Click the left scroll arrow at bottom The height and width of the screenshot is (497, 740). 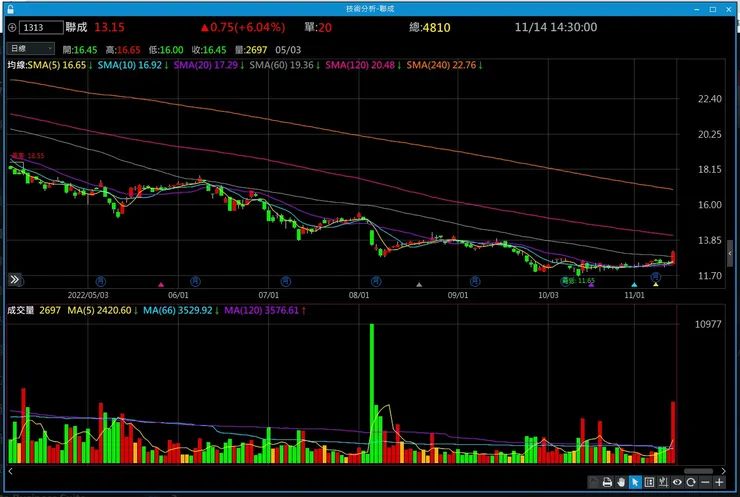10,471
